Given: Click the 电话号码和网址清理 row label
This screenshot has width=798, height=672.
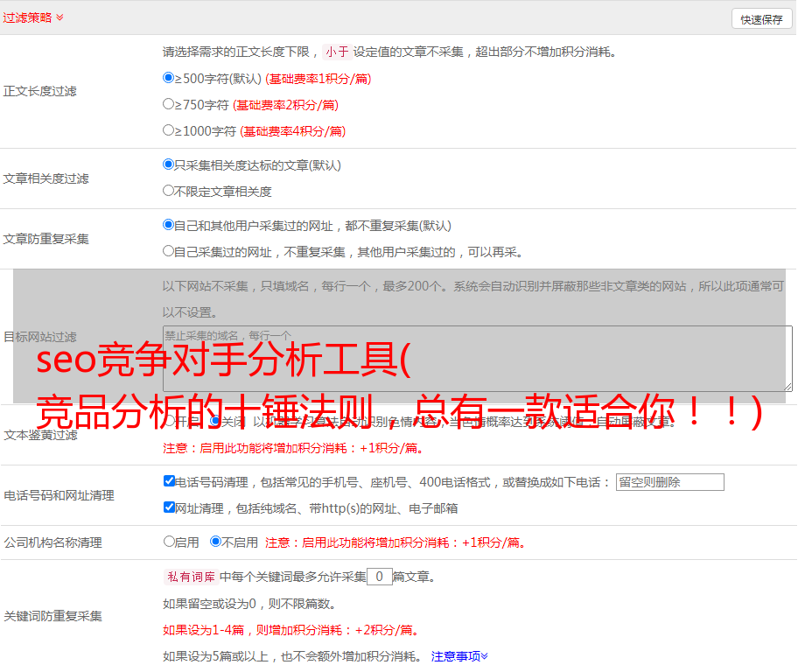Looking at the screenshot, I should pos(59,495).
